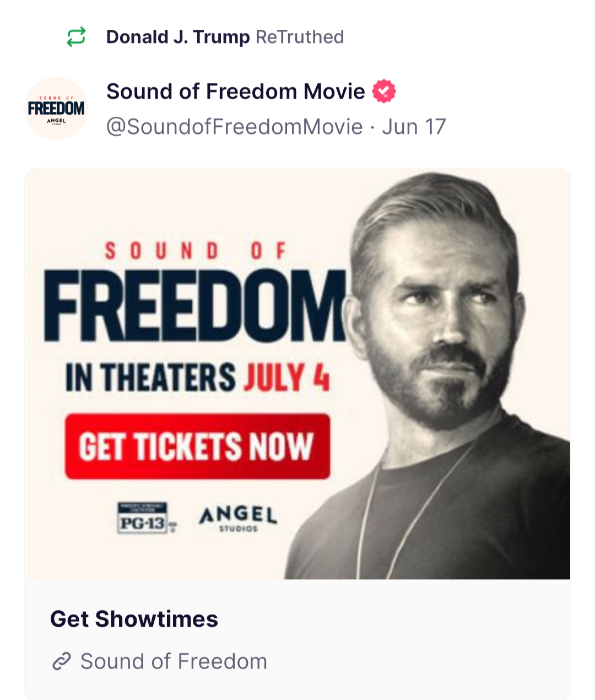Click the @SoundofFreedomMovie handle
The width and height of the screenshot is (595, 700).
point(235,127)
